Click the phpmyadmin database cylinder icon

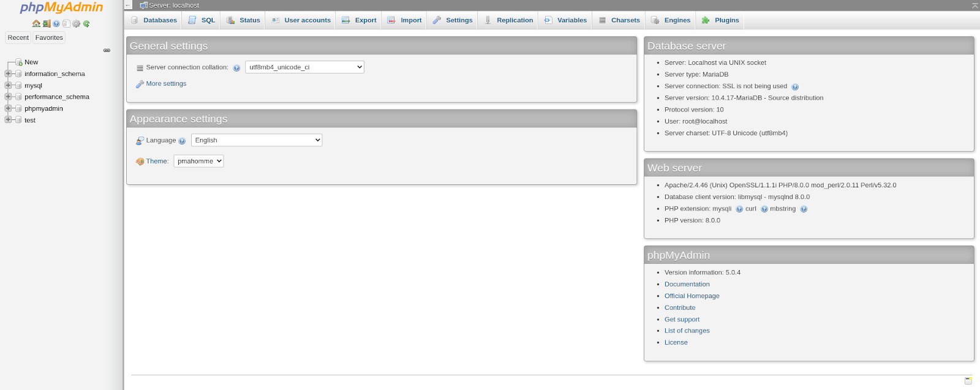(18, 108)
